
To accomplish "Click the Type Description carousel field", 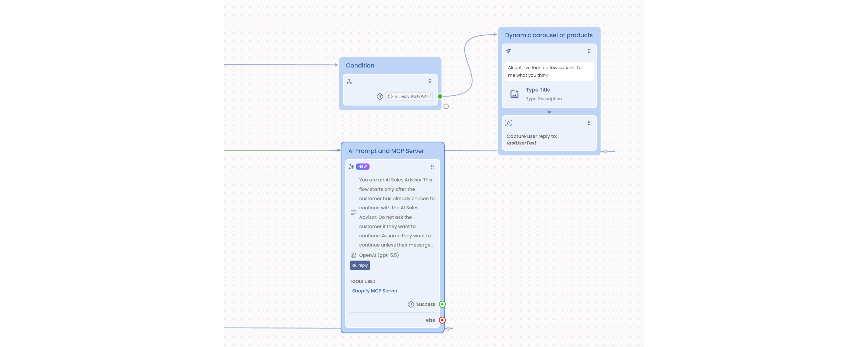I will coord(544,99).
